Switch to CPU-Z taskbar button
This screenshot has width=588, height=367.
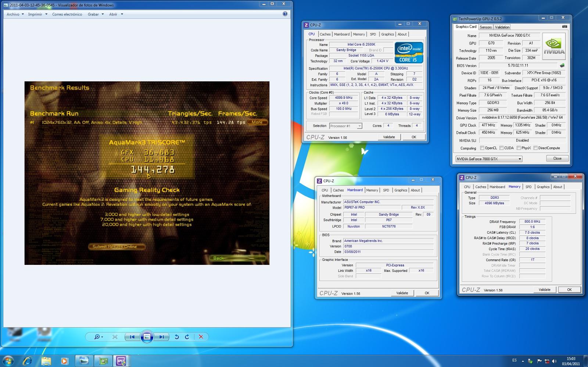tap(122, 361)
